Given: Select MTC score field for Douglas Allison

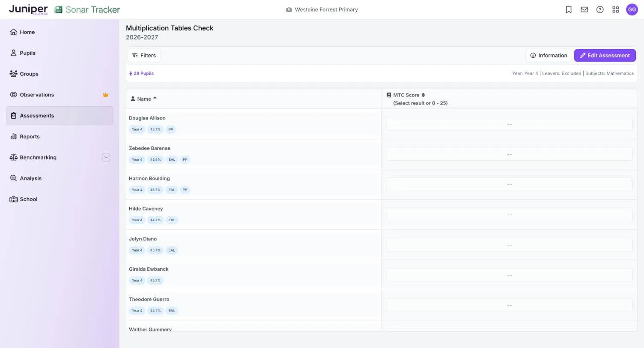Looking at the screenshot, I should click(x=509, y=124).
